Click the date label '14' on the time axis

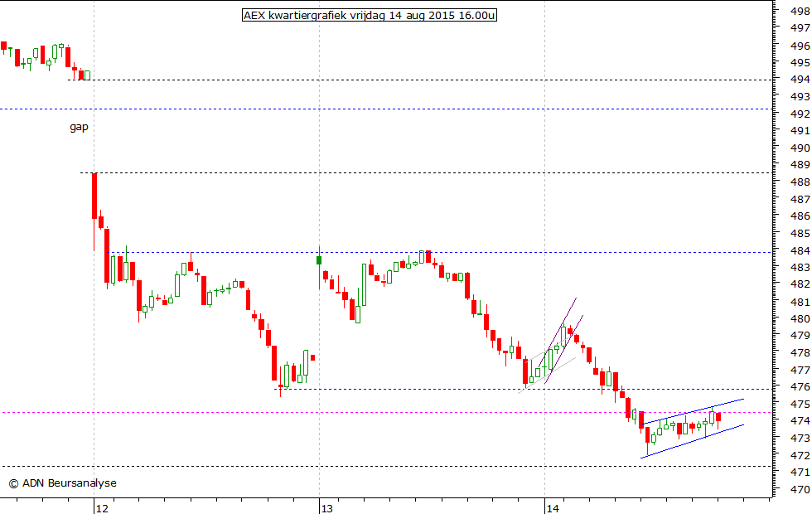(553, 508)
